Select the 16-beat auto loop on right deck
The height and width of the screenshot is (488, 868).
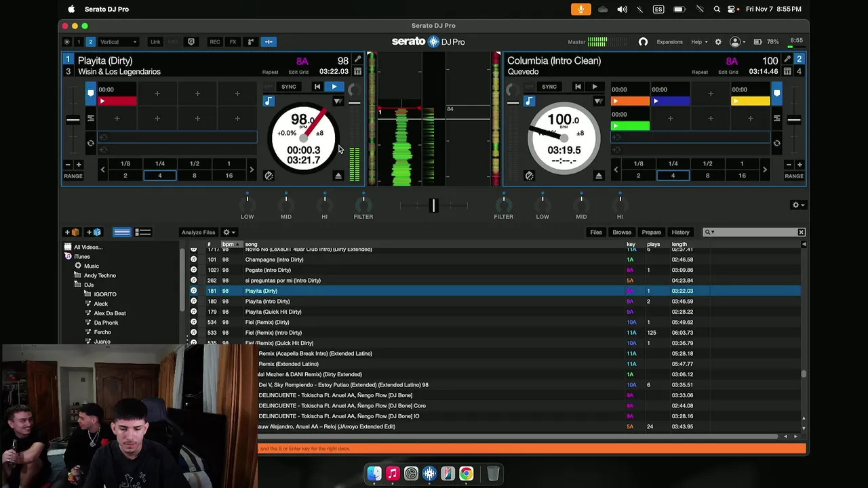[742, 176]
